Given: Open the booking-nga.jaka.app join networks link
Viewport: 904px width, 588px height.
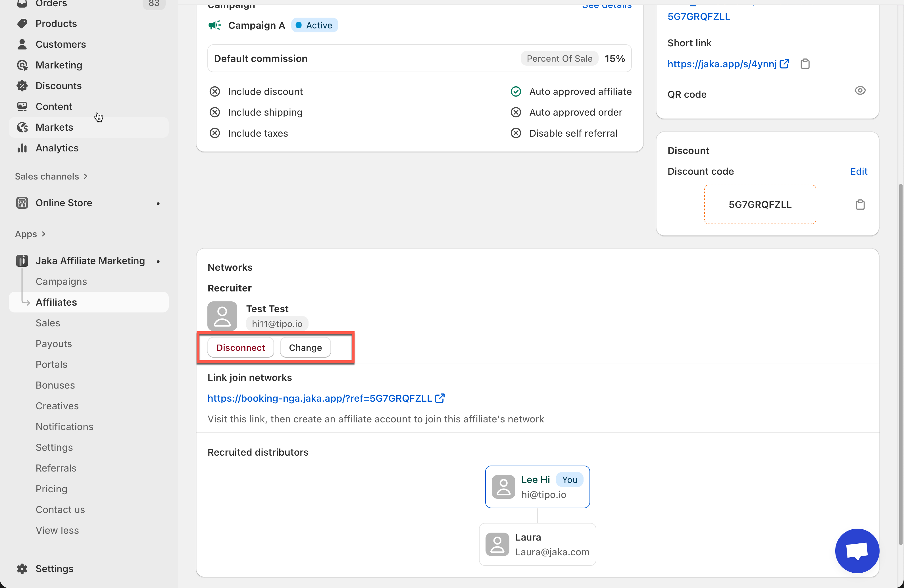Looking at the screenshot, I should [x=319, y=398].
